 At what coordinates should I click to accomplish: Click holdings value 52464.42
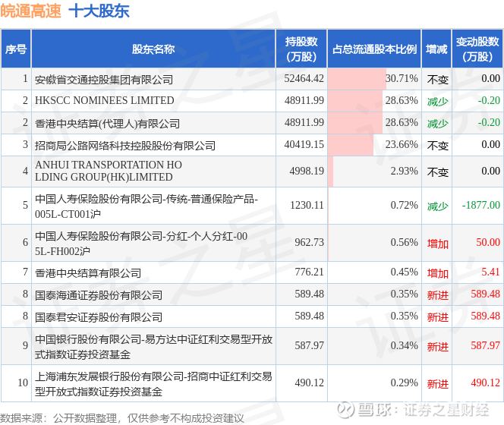click(304, 78)
